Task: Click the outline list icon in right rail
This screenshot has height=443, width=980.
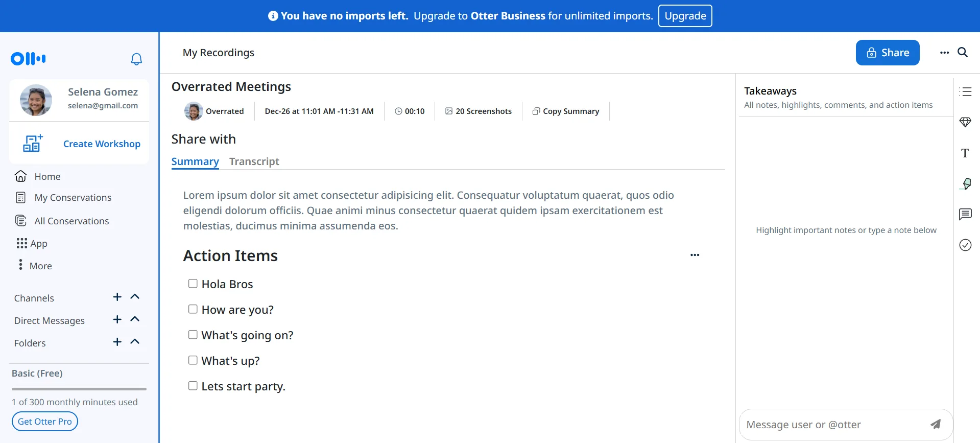Action: tap(965, 91)
